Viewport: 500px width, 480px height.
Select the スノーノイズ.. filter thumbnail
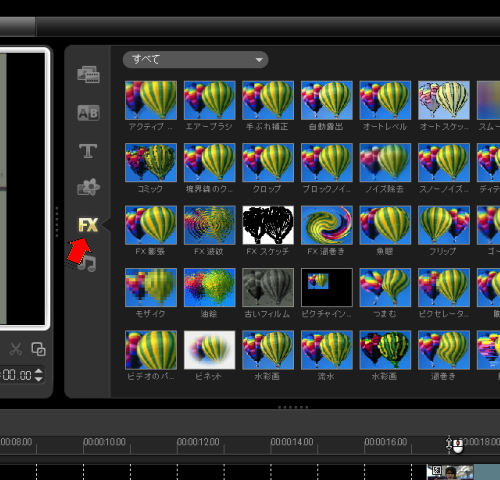(444, 162)
